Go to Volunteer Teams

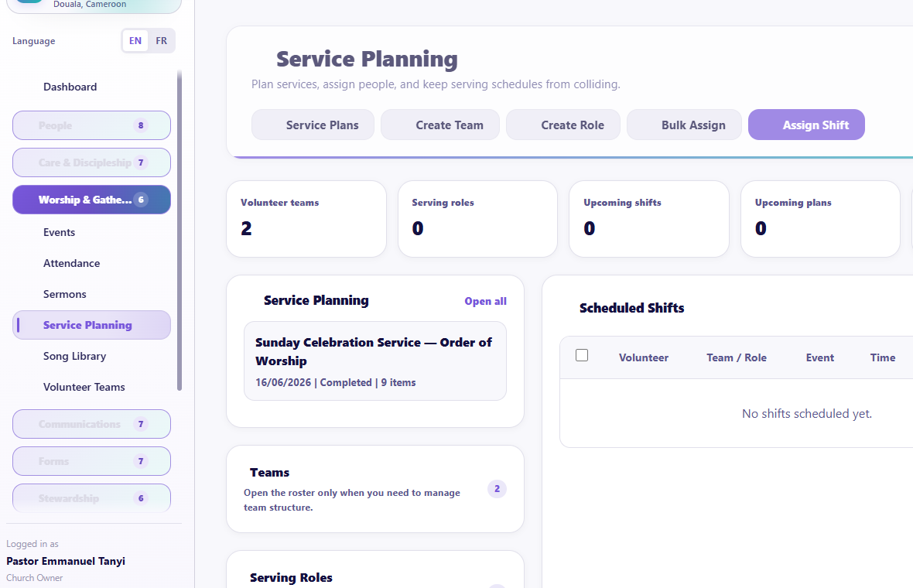coord(91,387)
